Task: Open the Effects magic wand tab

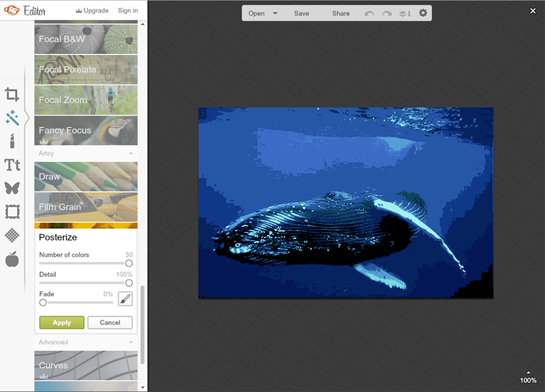Action: pyautogui.click(x=12, y=118)
